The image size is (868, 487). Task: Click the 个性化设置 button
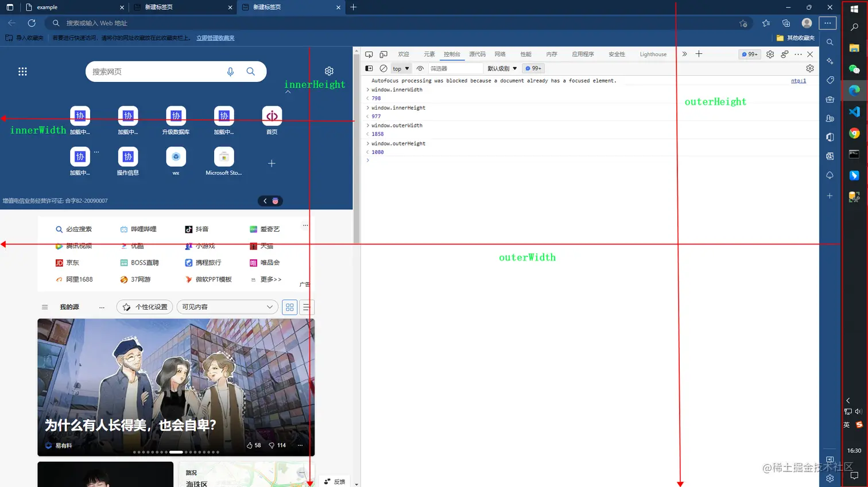pyautogui.click(x=145, y=307)
